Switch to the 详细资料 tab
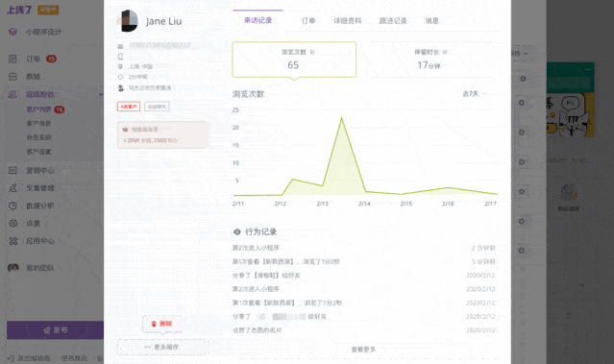614x364 pixels. [347, 21]
